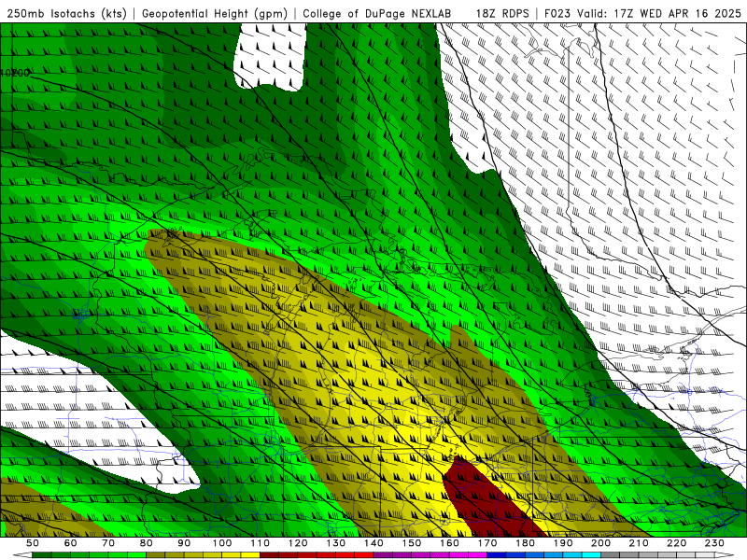Click the '50' legend value
Screen dimensions: 747x560
pos(33,543)
